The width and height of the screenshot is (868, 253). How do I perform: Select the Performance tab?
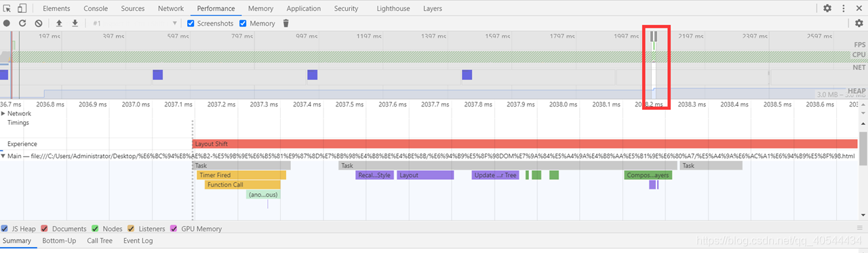tap(216, 8)
